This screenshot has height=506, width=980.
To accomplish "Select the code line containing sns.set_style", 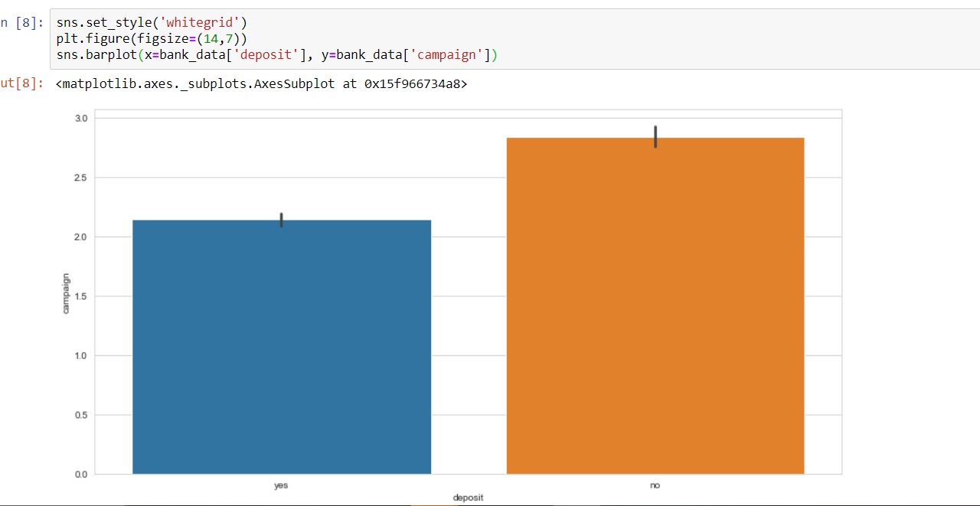I will 151,22.
